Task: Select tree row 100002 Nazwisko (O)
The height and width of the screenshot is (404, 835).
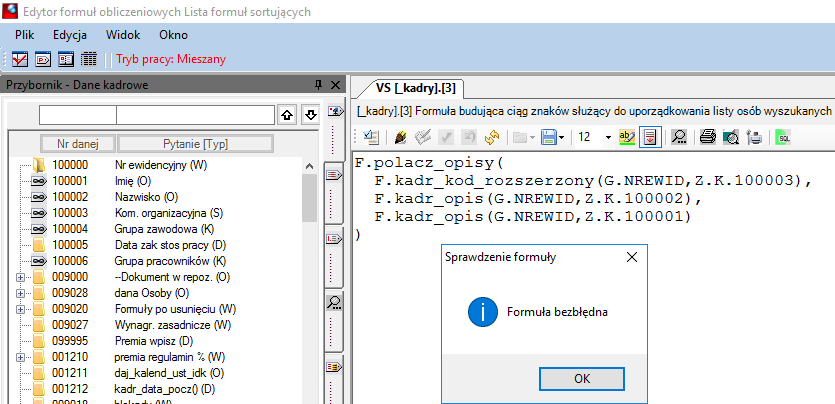Action: (106, 197)
